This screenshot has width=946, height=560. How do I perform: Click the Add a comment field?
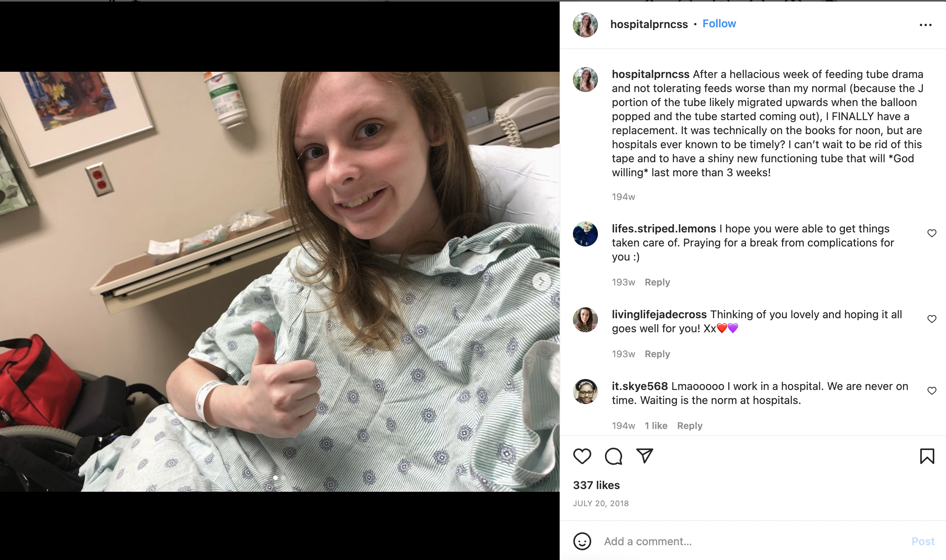(753, 541)
